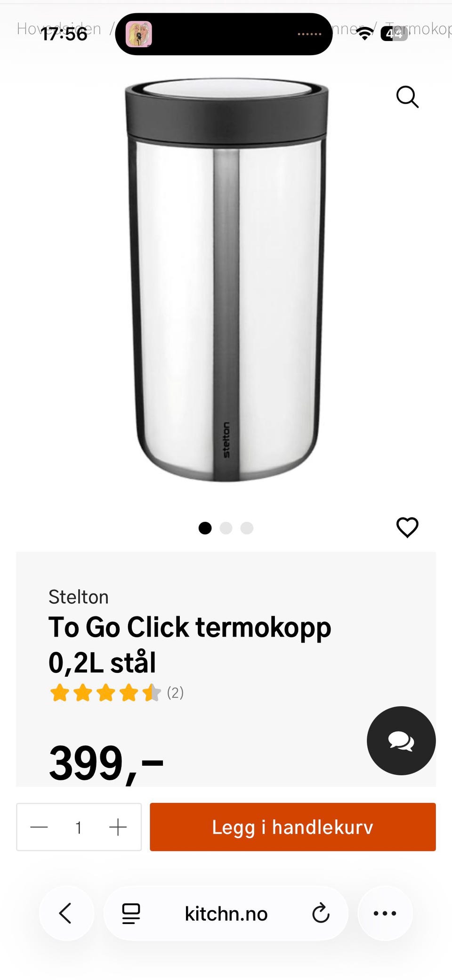The image size is (452, 980).
Task: Open the page reader menu icon
Action: [x=131, y=914]
